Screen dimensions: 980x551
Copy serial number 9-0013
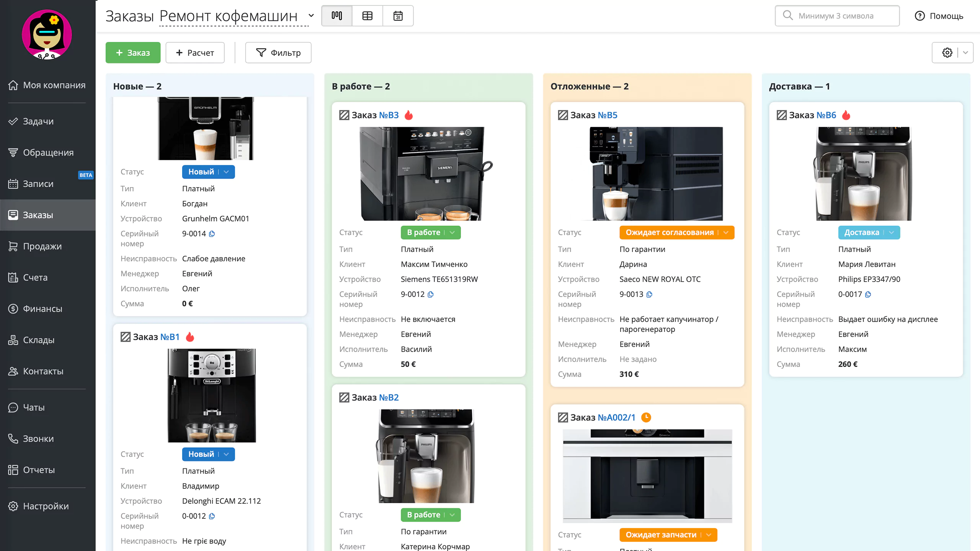(649, 294)
